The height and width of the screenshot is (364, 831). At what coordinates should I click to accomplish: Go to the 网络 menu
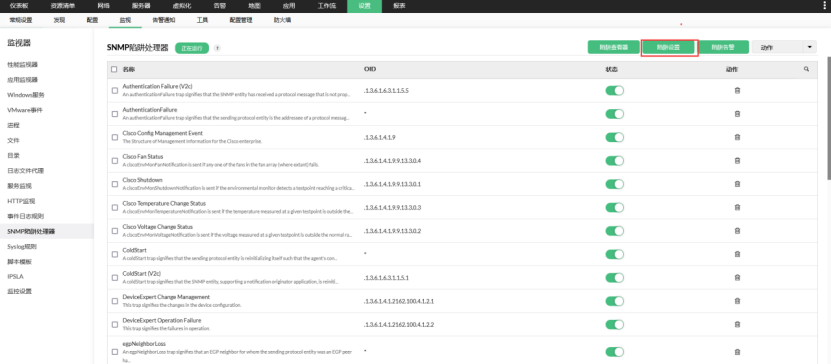[103, 6]
